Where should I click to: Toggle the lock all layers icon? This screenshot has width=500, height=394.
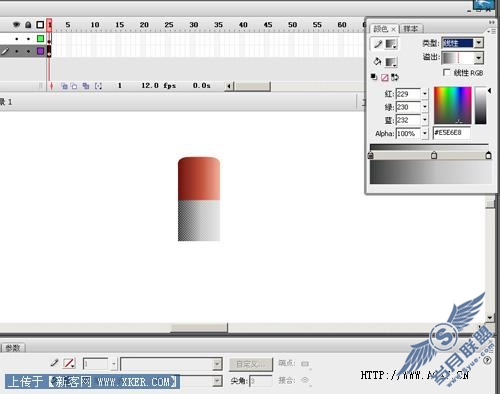28,25
